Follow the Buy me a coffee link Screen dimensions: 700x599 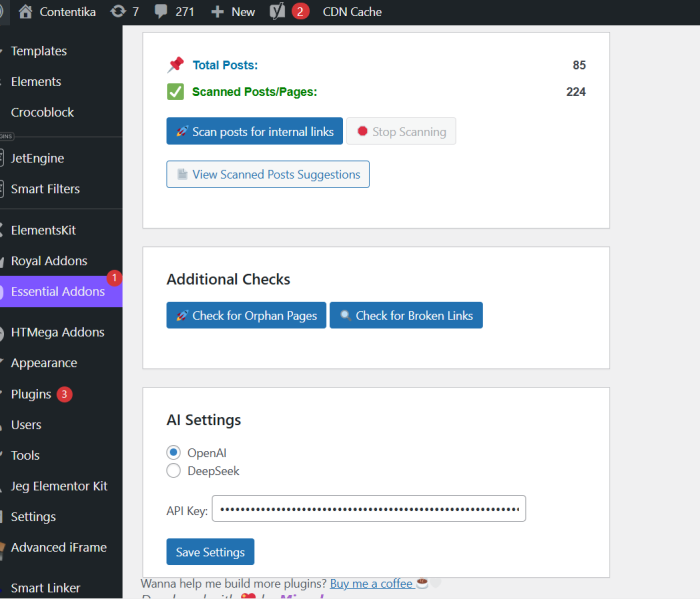371,583
